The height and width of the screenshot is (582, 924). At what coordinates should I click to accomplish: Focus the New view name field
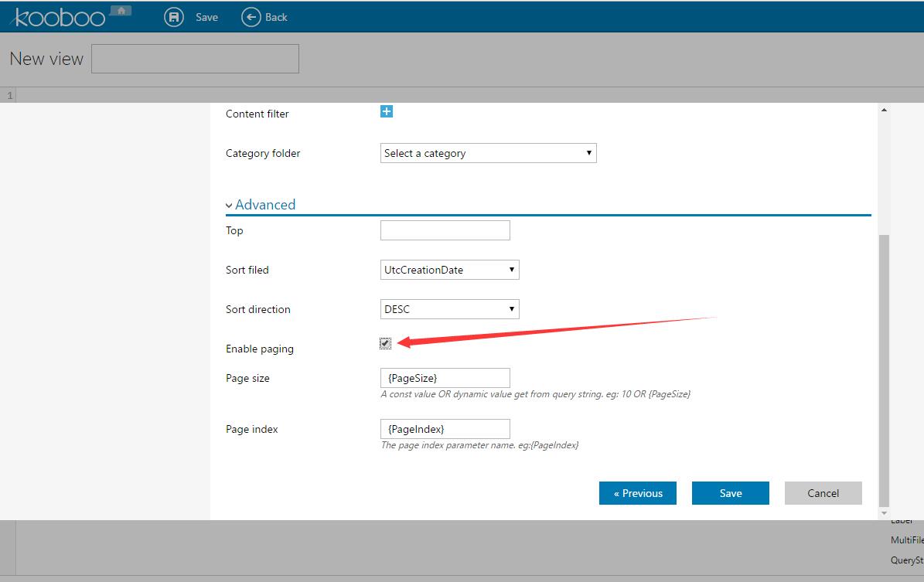[195, 59]
